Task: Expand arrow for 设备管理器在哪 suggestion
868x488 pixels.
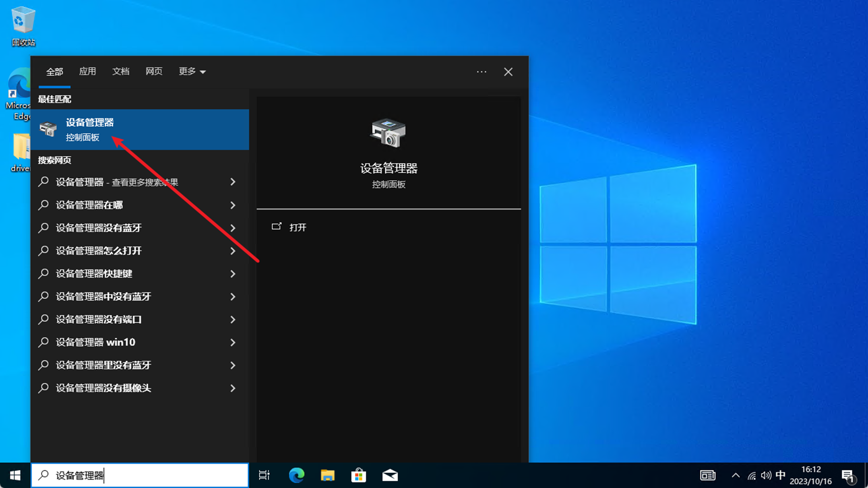Action: click(233, 205)
